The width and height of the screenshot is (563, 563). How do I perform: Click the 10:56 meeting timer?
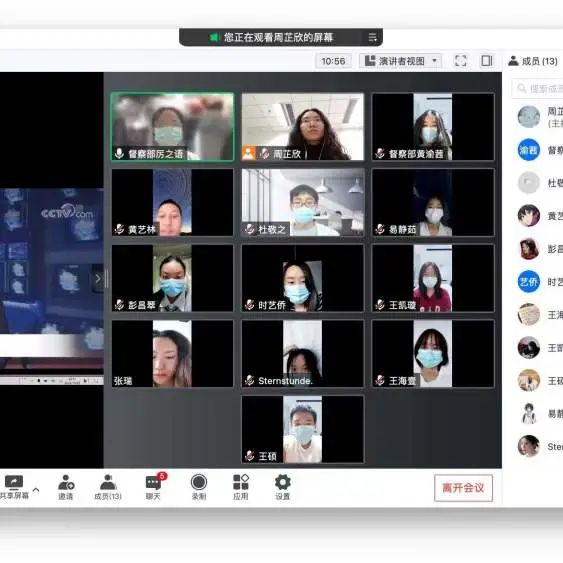click(333, 61)
